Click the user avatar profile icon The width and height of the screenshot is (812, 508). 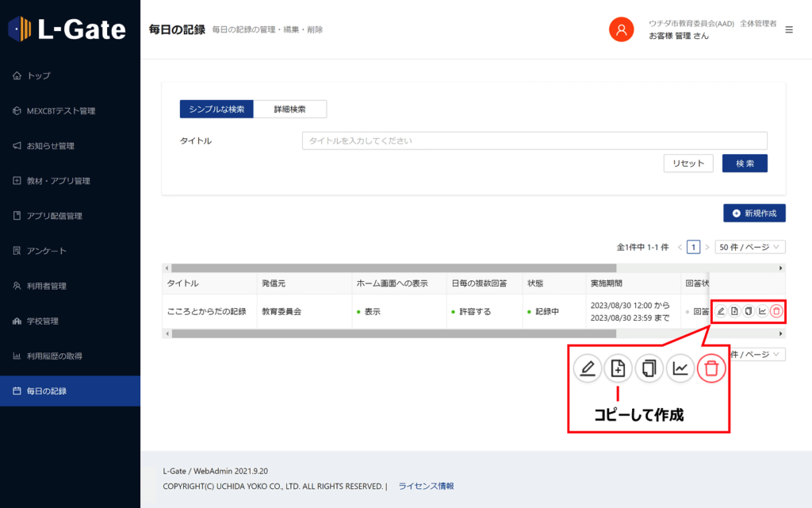[x=621, y=29]
